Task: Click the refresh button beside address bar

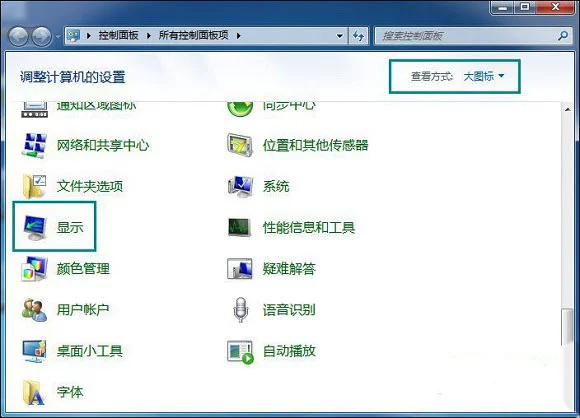Action: (x=358, y=36)
